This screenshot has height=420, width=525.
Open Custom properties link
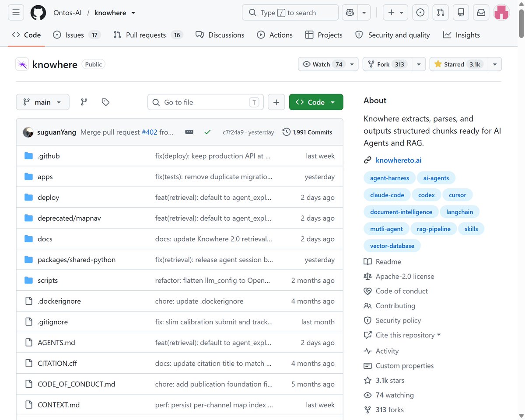(x=399, y=366)
